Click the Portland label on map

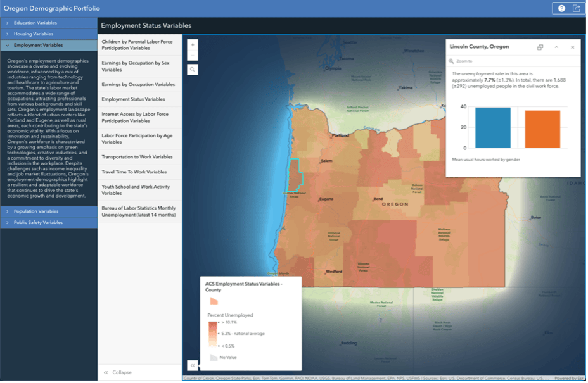click(x=342, y=135)
